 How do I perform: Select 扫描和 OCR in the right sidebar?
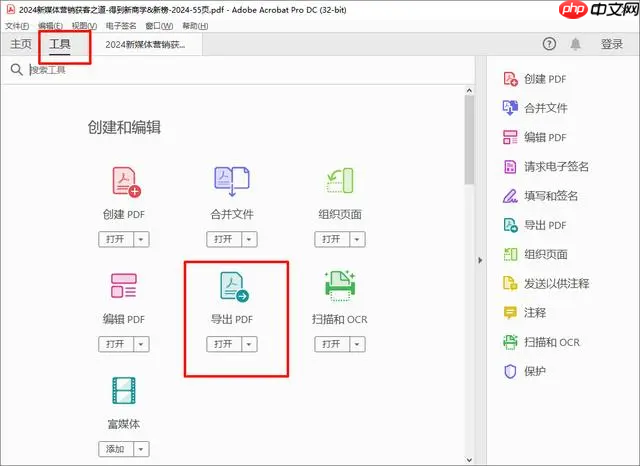(x=541, y=342)
